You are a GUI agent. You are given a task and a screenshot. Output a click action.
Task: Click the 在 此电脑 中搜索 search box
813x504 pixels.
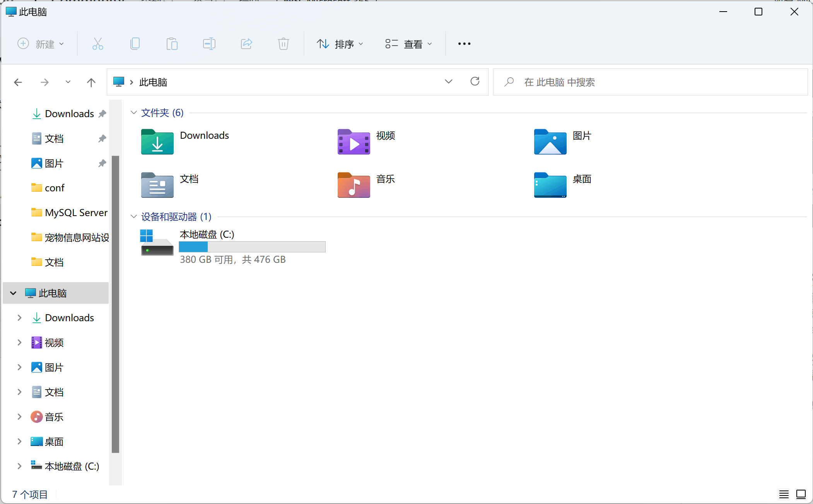[658, 82]
